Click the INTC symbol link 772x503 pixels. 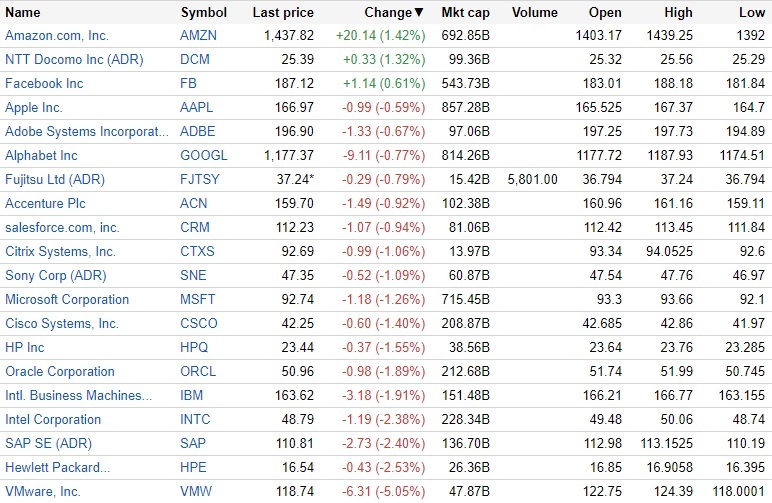(x=197, y=419)
